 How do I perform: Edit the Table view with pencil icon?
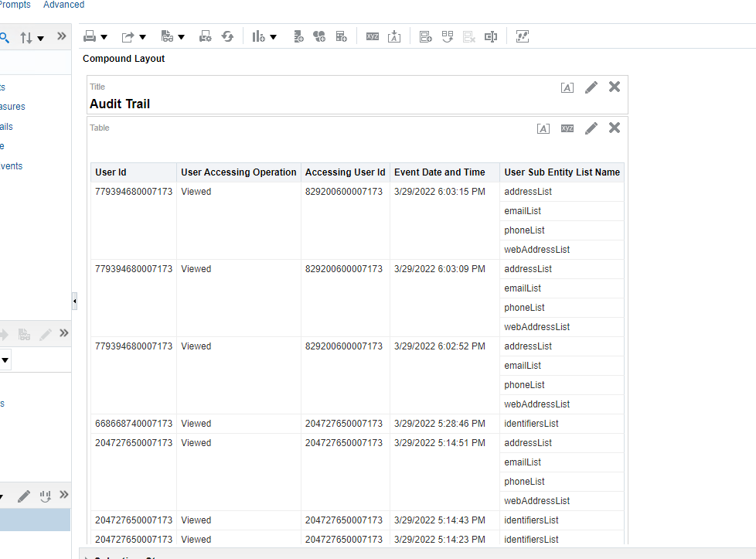point(591,128)
